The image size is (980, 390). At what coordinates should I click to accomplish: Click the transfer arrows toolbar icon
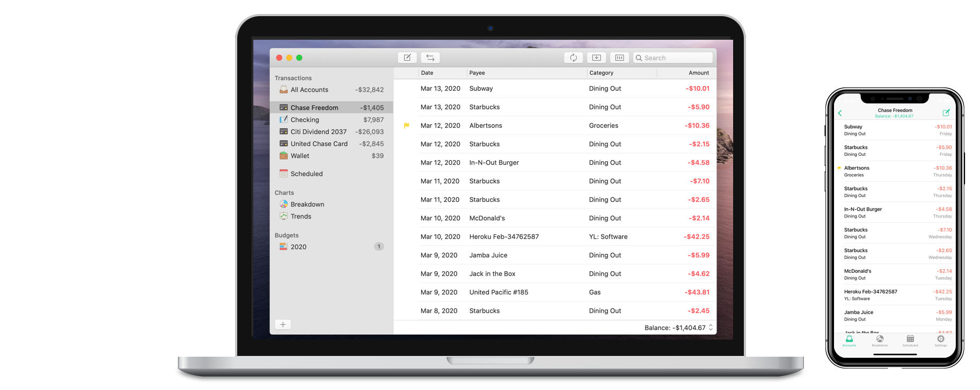(430, 57)
